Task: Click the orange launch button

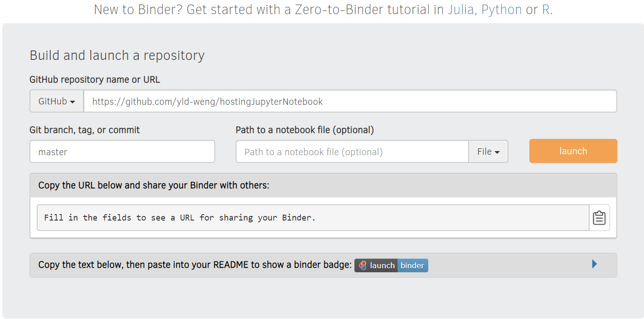Action: 573,151
